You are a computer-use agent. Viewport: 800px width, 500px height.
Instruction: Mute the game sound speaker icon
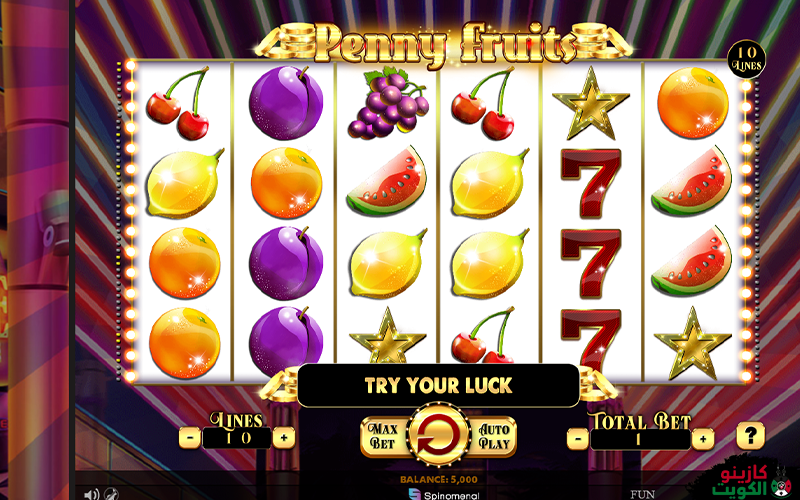(x=91, y=493)
